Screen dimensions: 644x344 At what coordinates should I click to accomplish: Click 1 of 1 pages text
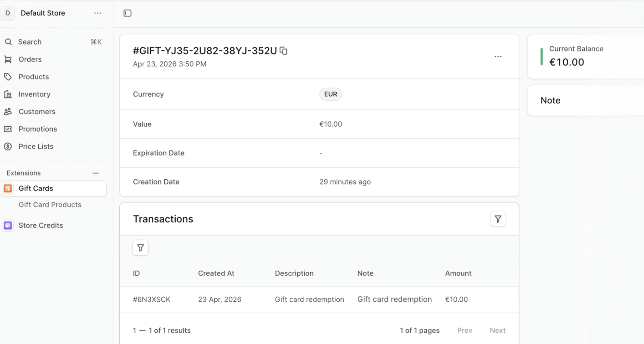tap(419, 330)
